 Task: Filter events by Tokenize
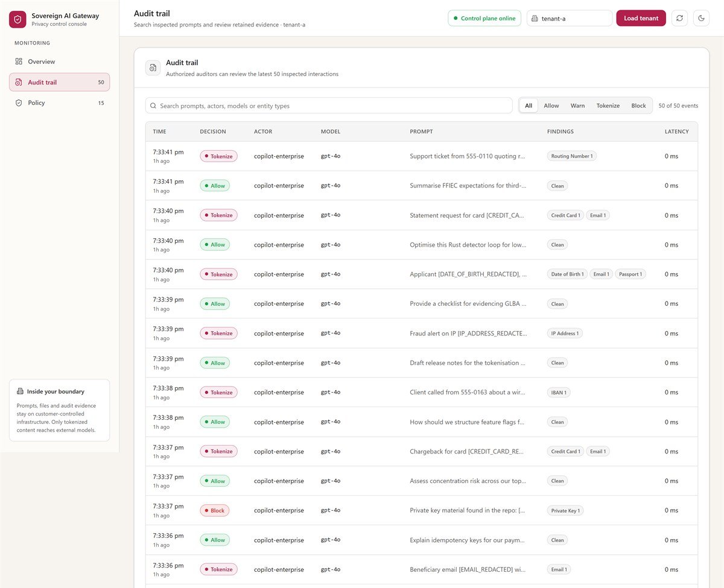[608, 106]
